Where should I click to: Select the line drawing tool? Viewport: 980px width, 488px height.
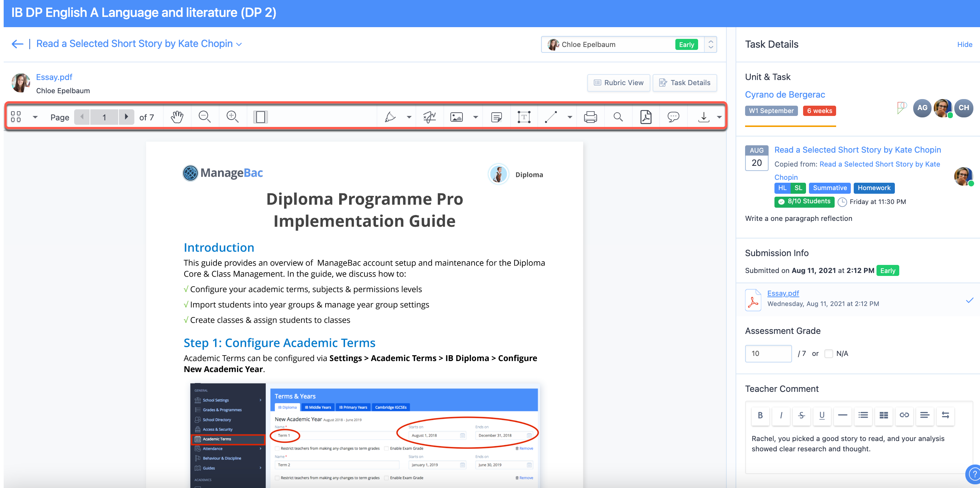tap(551, 117)
